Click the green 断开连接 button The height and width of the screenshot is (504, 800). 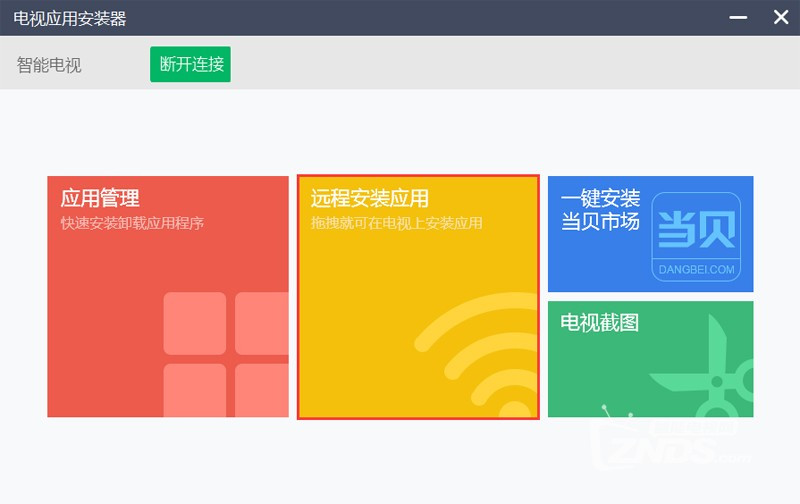[190, 64]
